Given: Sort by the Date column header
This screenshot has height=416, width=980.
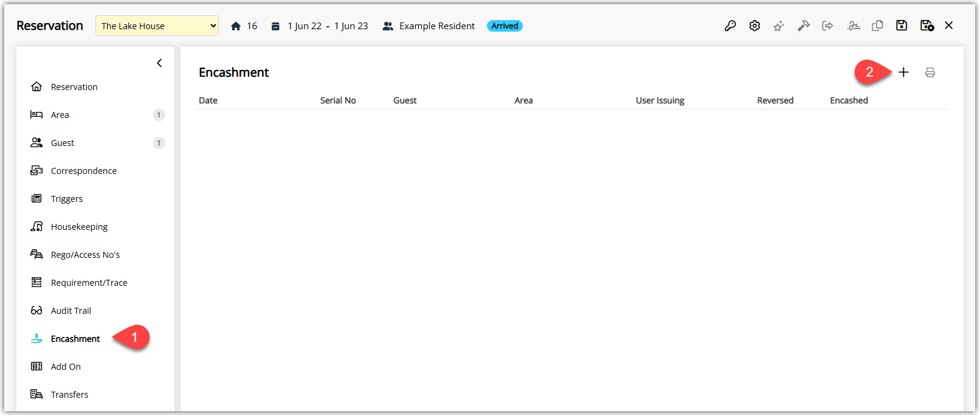Looking at the screenshot, I should [x=208, y=100].
